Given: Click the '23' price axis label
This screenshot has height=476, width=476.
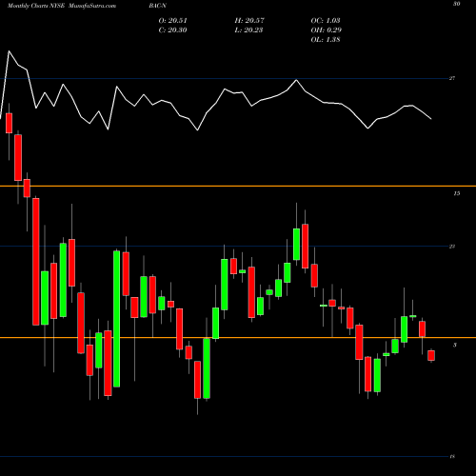Looking at the screenshot, I should pyautogui.click(x=452, y=247).
